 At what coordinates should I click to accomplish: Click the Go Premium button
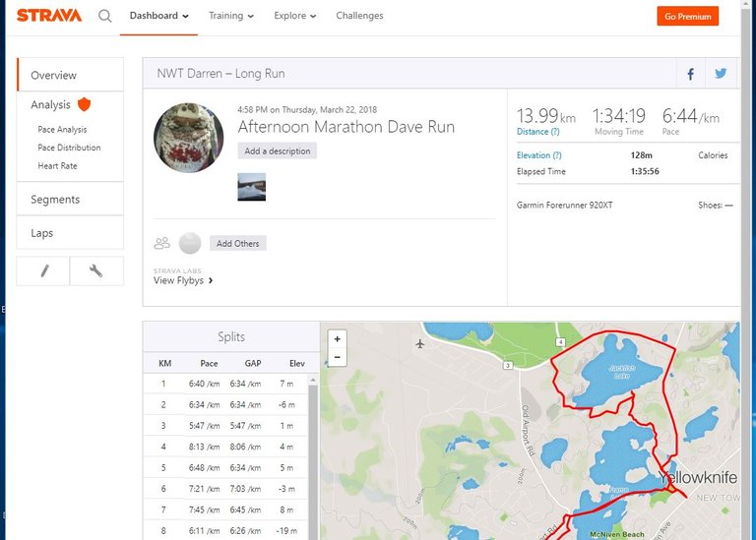[687, 17]
